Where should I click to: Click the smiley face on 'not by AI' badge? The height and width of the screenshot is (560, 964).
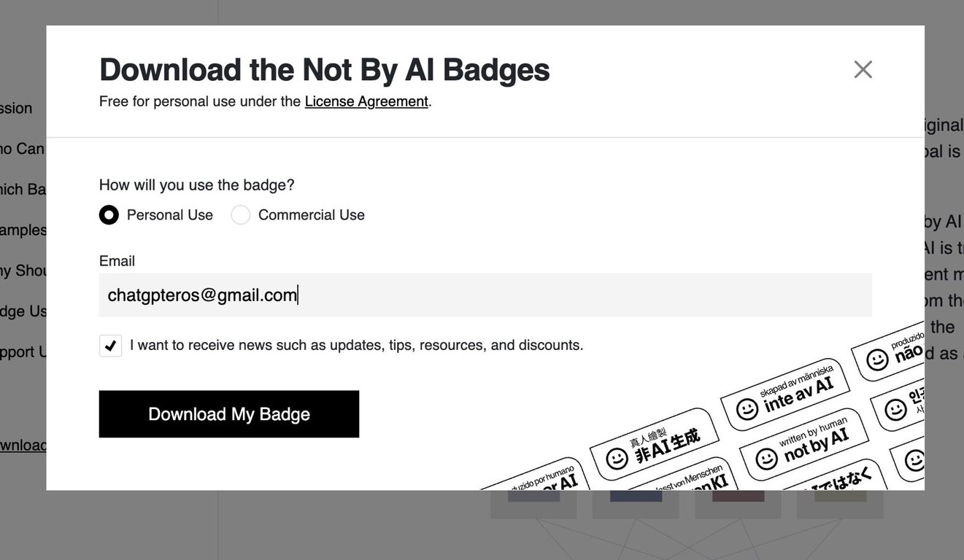pyautogui.click(x=766, y=459)
